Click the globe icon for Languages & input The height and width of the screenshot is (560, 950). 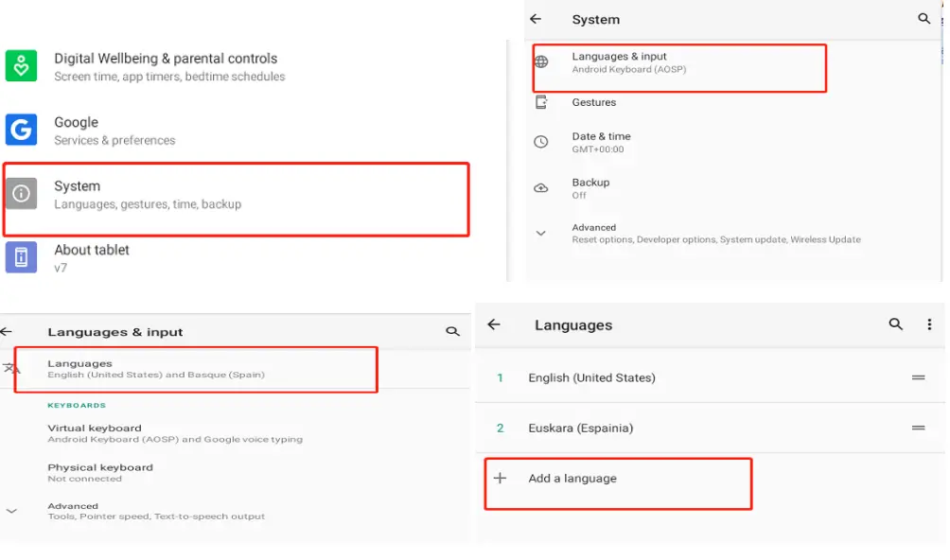click(541, 62)
